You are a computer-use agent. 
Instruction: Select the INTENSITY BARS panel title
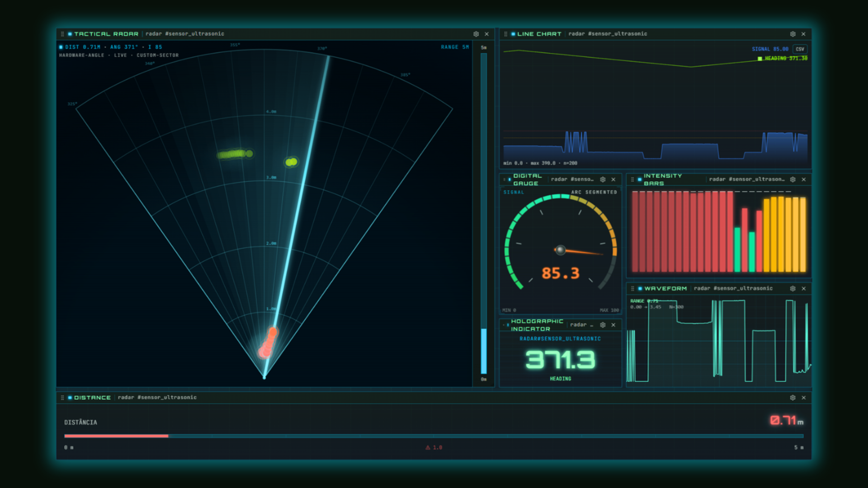663,179
